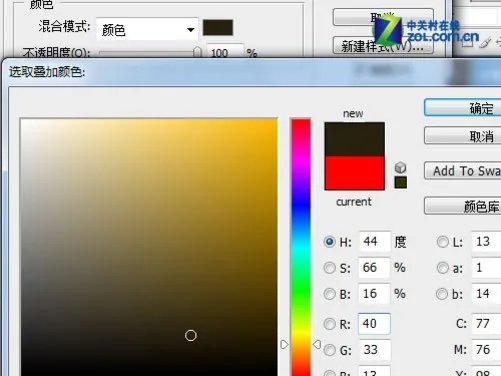Click the 取消 button in color picker
501x376 pixels.
(x=463, y=136)
